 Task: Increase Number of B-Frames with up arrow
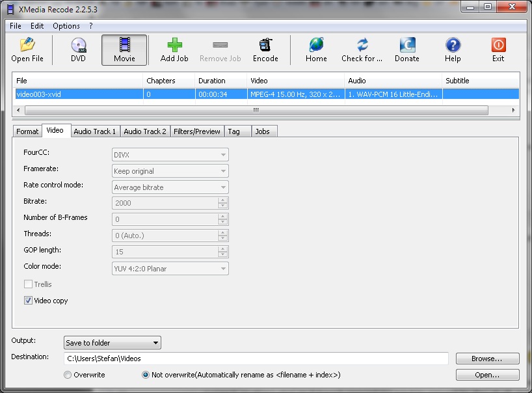(223, 216)
